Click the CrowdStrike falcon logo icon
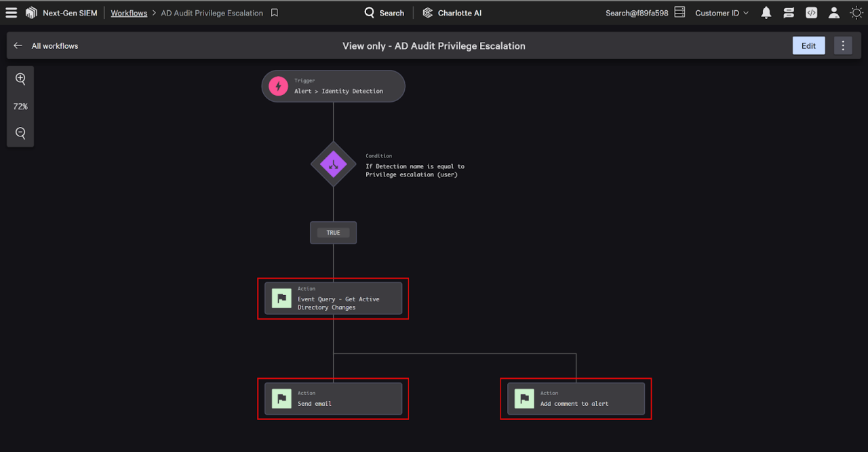 [x=31, y=13]
